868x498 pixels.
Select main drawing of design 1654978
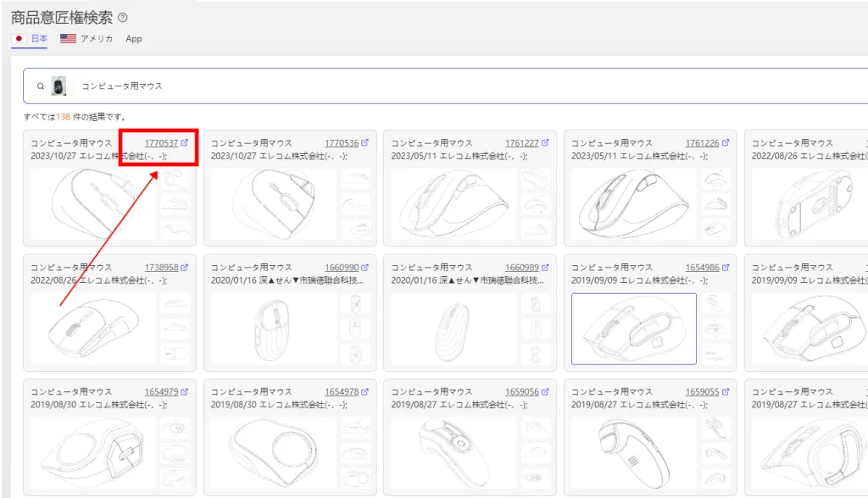pos(274,453)
